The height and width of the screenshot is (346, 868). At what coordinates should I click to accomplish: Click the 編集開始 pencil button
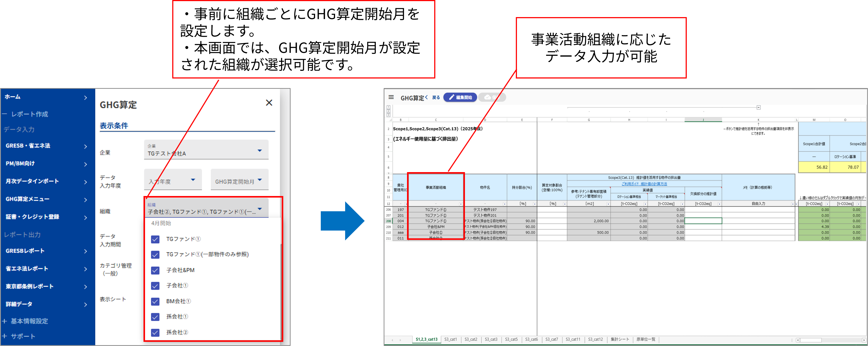point(460,97)
